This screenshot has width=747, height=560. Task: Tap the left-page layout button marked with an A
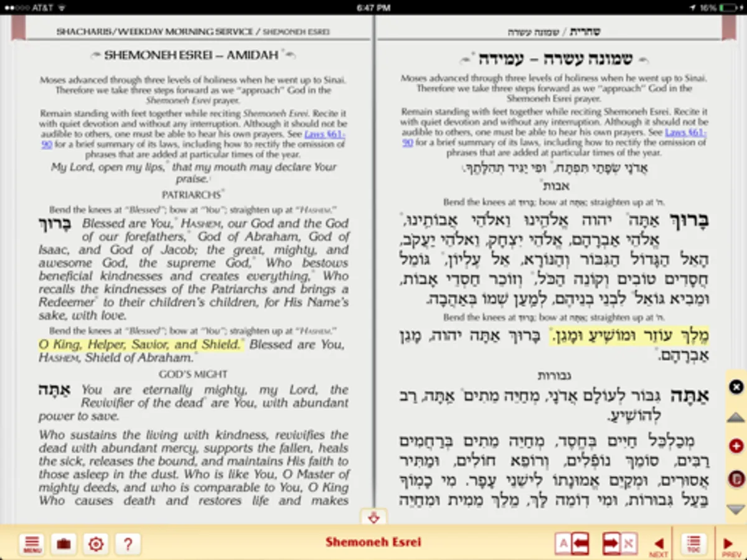point(572,544)
